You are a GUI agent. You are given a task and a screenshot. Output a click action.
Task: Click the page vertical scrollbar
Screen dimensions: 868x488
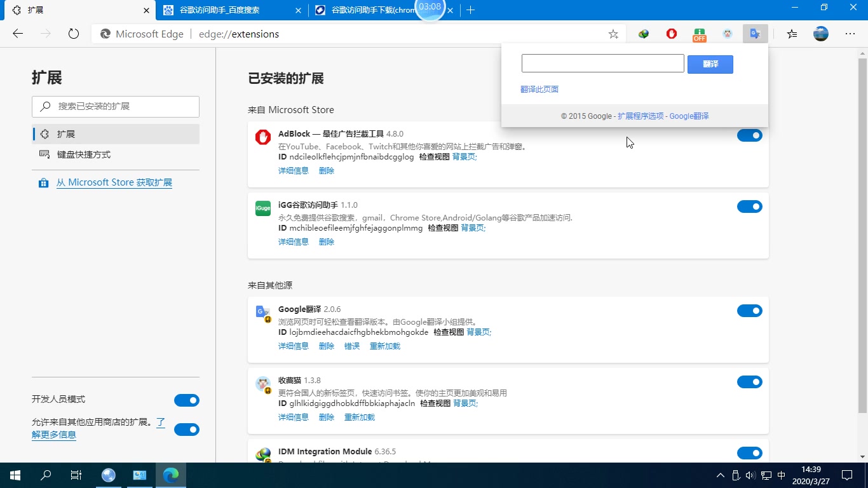point(862,235)
